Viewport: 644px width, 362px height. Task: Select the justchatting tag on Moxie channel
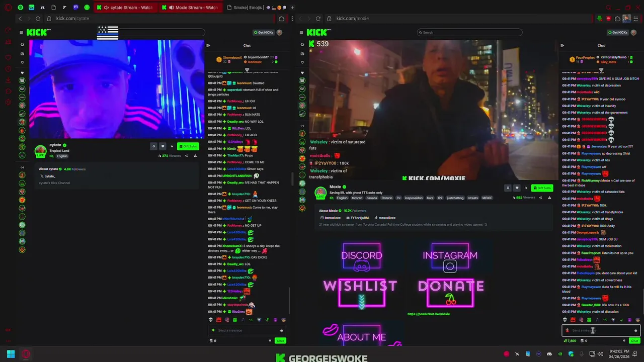pyautogui.click(x=455, y=198)
